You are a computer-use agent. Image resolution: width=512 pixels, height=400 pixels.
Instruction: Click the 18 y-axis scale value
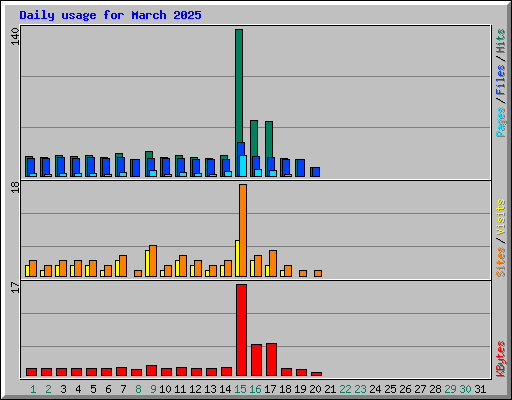pyautogui.click(x=15, y=187)
